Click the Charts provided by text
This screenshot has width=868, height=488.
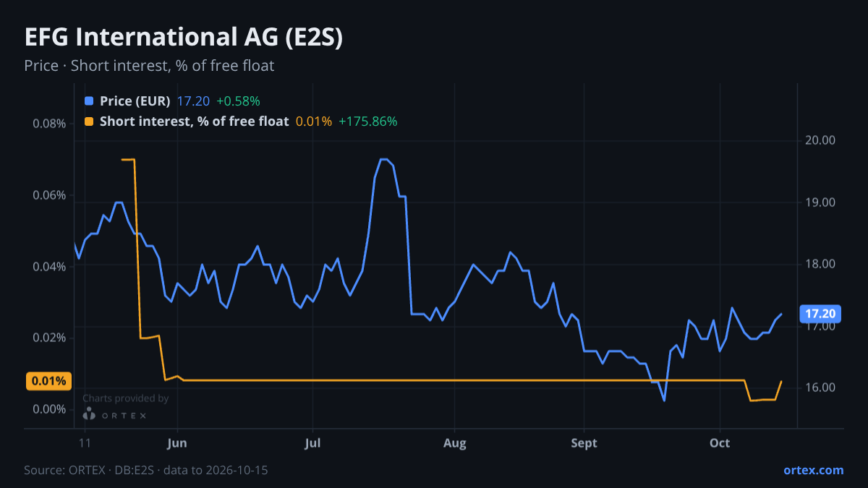tap(126, 398)
